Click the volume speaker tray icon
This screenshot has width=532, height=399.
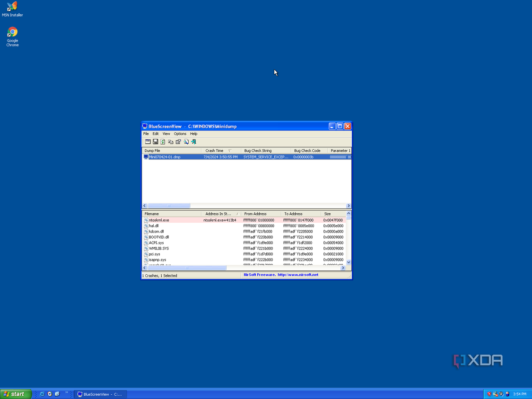pyautogui.click(x=501, y=394)
